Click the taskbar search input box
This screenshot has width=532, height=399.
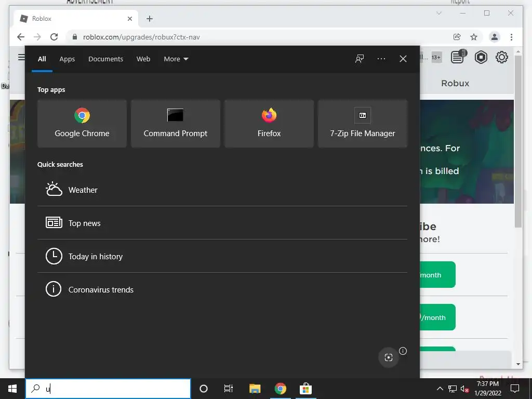(108, 389)
